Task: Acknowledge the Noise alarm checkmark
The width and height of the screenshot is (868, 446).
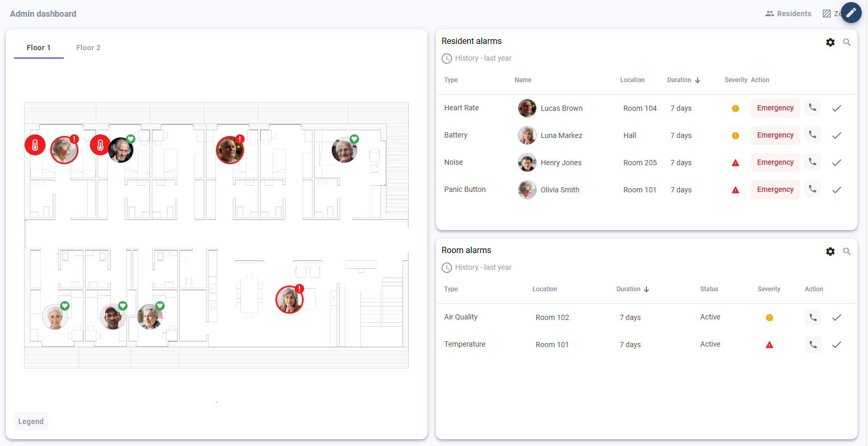Action: pyautogui.click(x=837, y=163)
